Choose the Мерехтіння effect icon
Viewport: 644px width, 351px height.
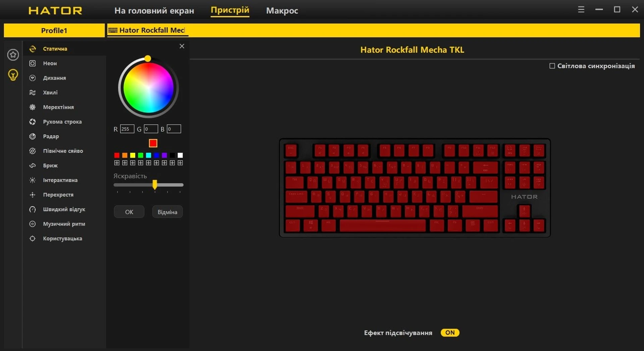point(33,107)
